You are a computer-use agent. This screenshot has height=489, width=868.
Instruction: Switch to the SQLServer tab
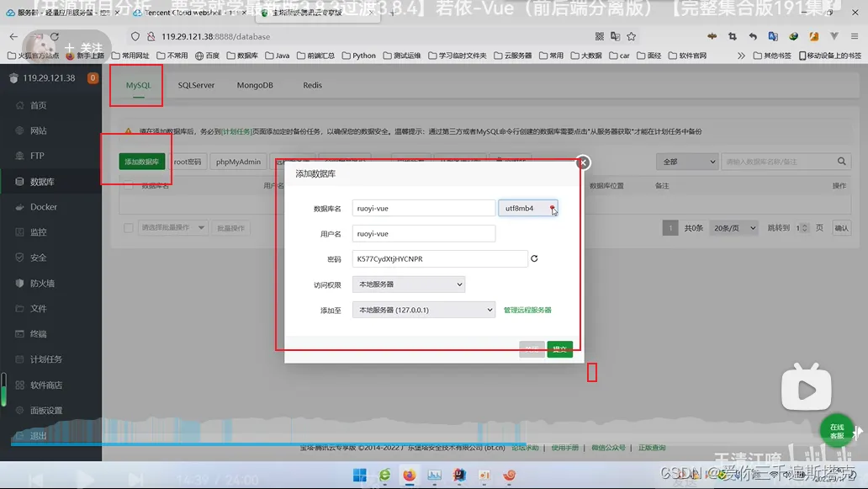(x=196, y=85)
